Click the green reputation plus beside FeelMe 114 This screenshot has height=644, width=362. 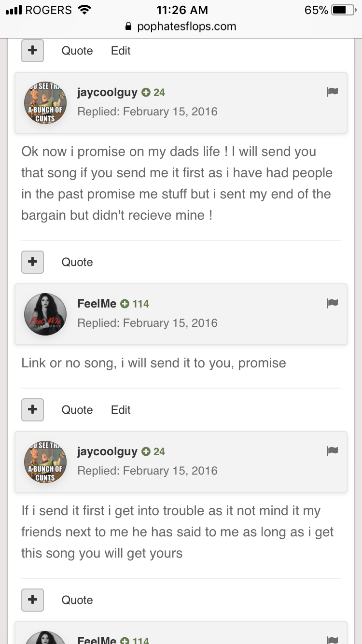(x=125, y=304)
